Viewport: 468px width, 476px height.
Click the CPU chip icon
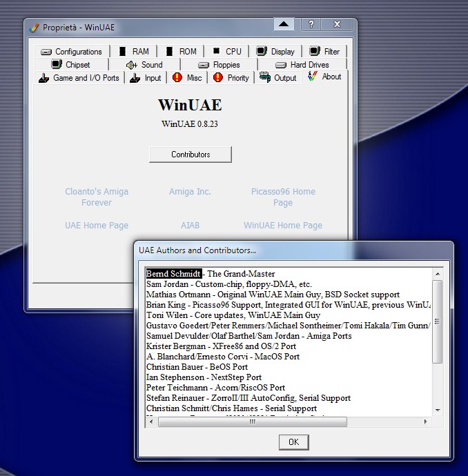pos(216,52)
